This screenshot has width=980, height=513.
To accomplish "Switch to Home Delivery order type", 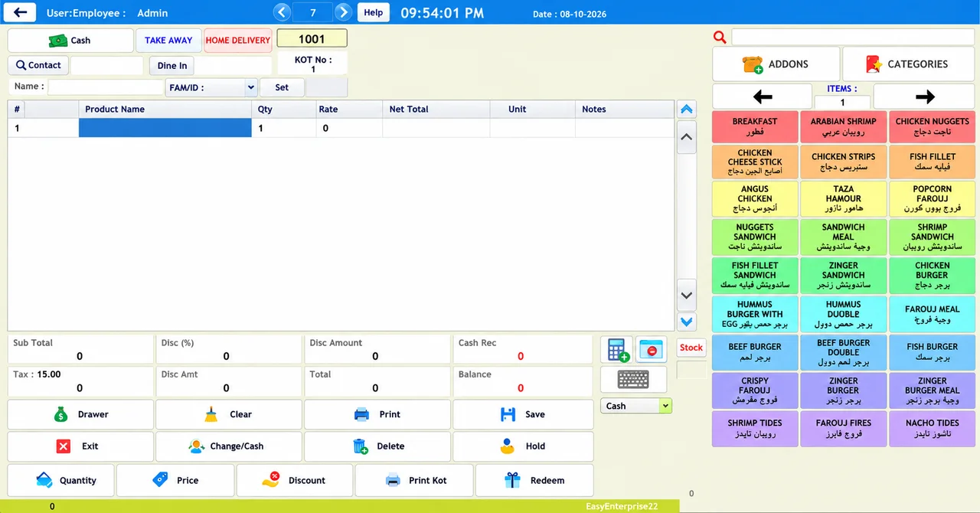I will [238, 41].
